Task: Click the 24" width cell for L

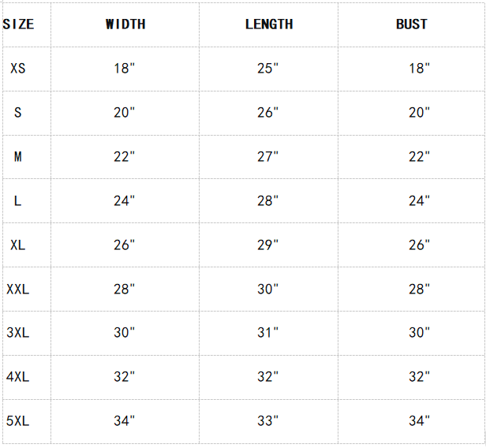Action: click(125, 201)
